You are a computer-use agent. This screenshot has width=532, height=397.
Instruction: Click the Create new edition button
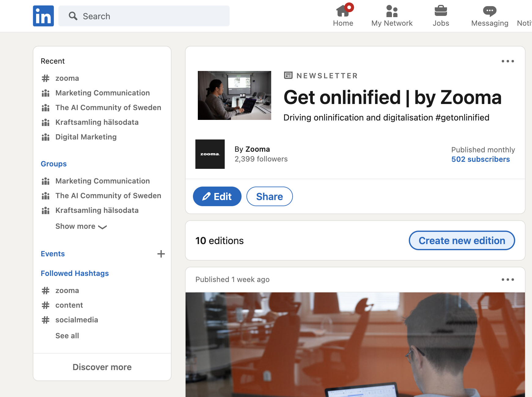point(461,241)
